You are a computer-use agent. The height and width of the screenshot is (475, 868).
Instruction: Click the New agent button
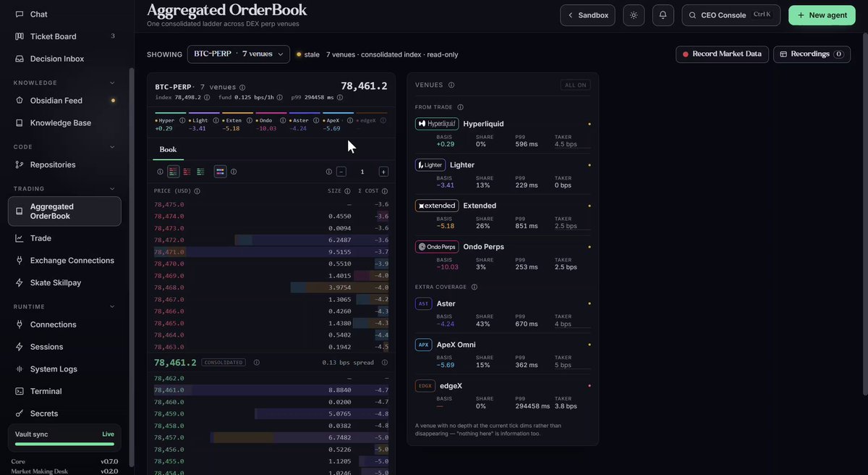[x=822, y=15]
